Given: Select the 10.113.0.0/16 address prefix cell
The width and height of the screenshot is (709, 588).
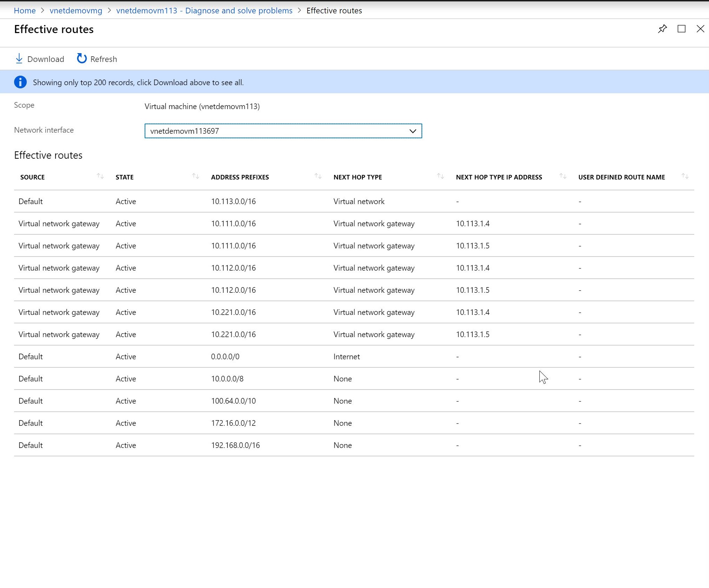Looking at the screenshot, I should click(x=233, y=201).
